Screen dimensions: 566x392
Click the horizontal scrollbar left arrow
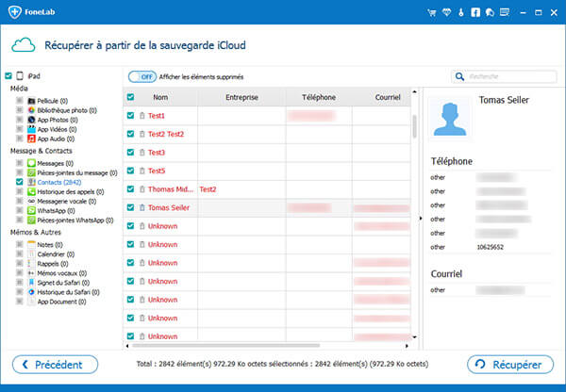pyautogui.click(x=127, y=346)
